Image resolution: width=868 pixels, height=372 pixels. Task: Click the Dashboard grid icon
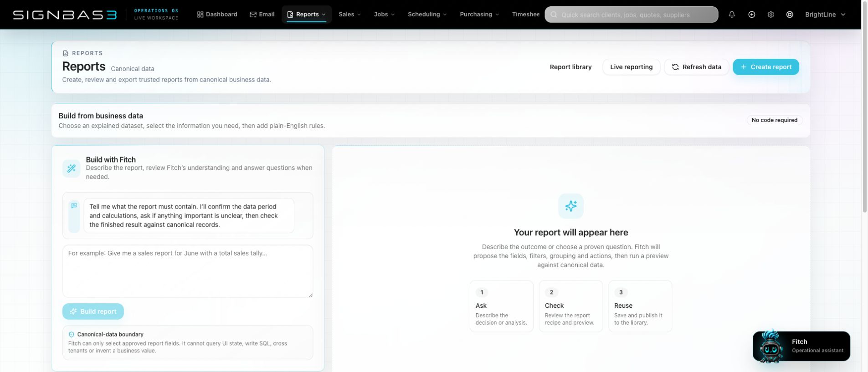[x=200, y=15]
